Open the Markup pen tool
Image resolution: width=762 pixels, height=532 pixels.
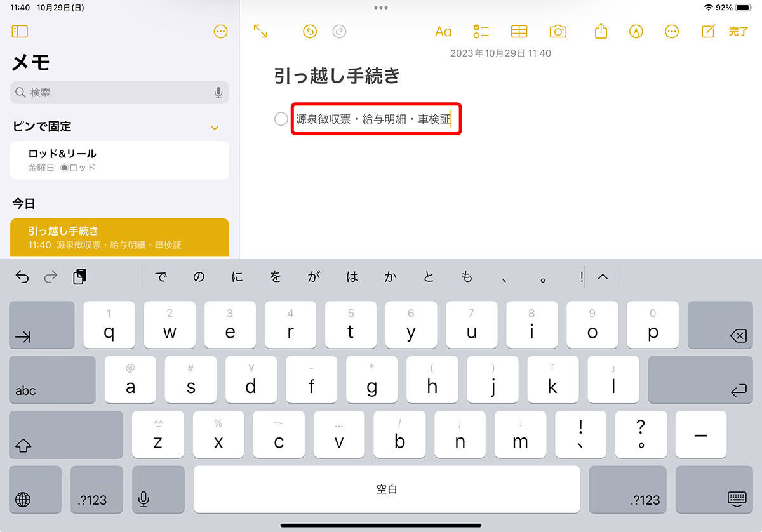click(636, 31)
